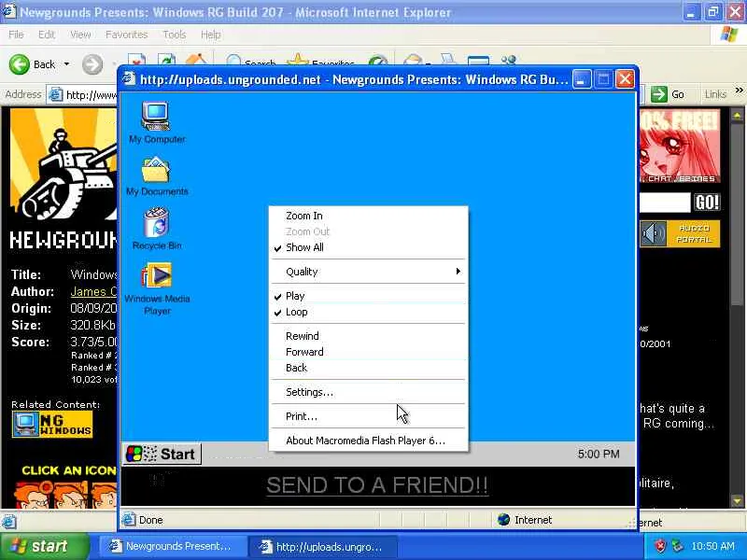Click the red security shield tray icon
The height and width of the screenshot is (560, 747).
tap(660, 546)
